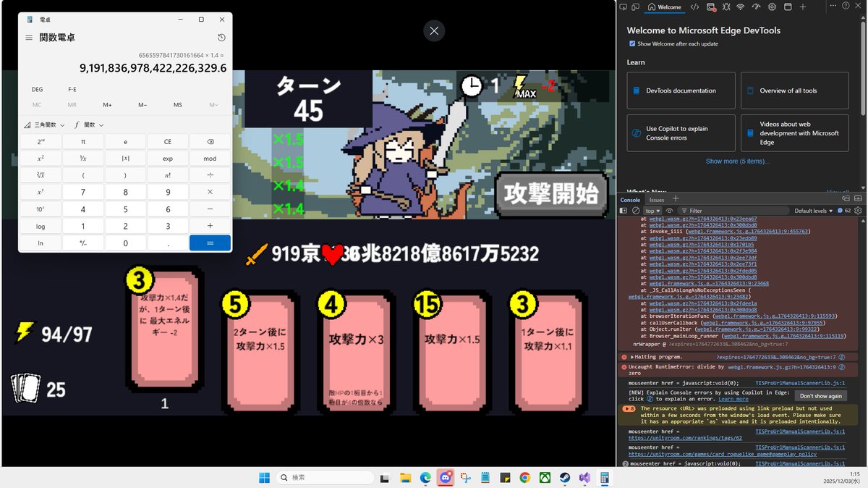
Task: Clear the console with the clear icon
Action: pyautogui.click(x=637, y=210)
